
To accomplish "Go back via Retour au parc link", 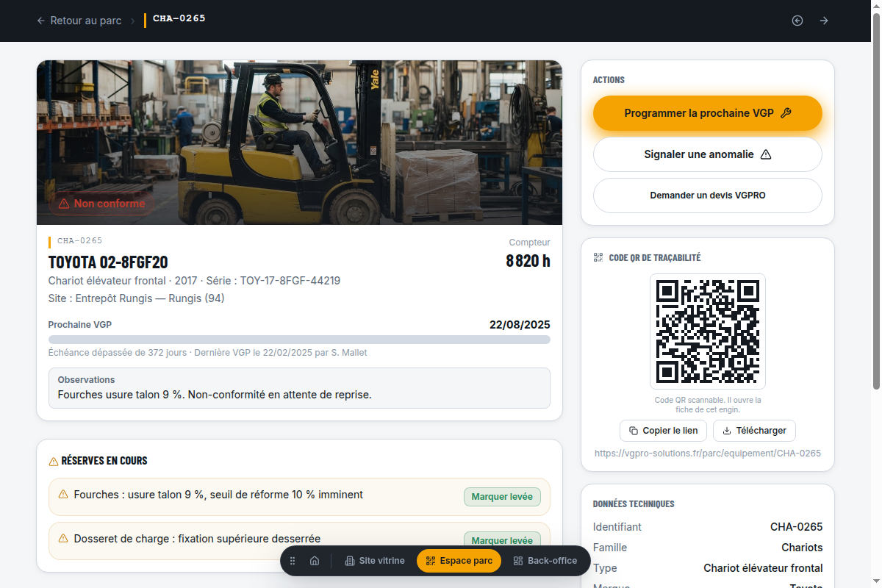I will 79,21.
